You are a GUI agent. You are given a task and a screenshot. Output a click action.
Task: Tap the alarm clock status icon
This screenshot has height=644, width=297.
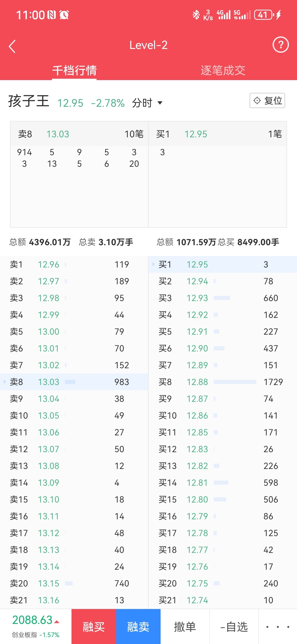[64, 15]
